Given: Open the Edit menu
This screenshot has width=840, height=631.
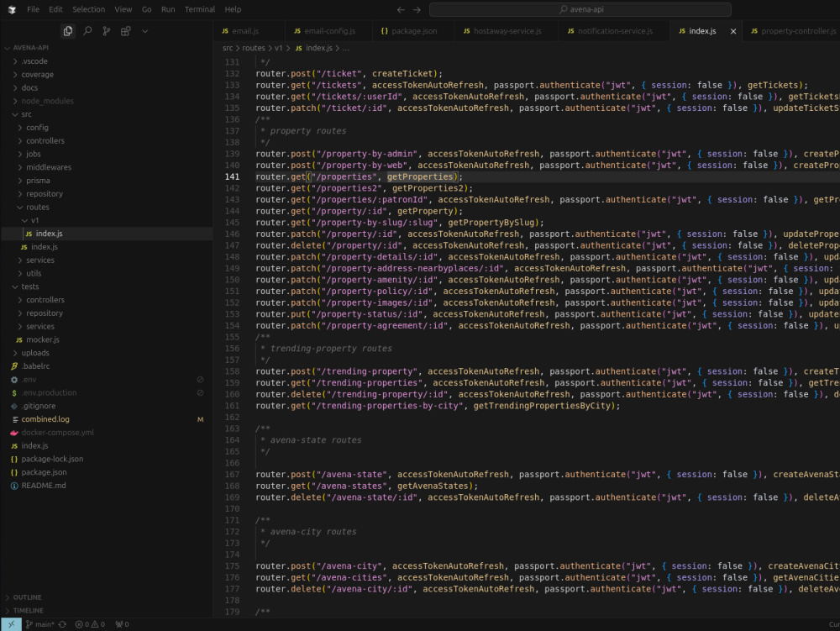Looking at the screenshot, I should pyautogui.click(x=55, y=9).
